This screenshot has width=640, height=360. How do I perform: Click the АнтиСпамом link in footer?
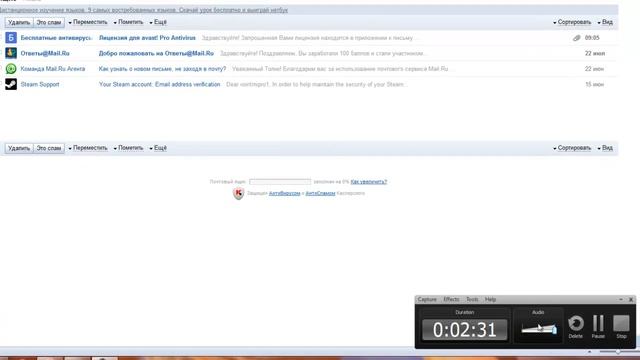coord(320,193)
